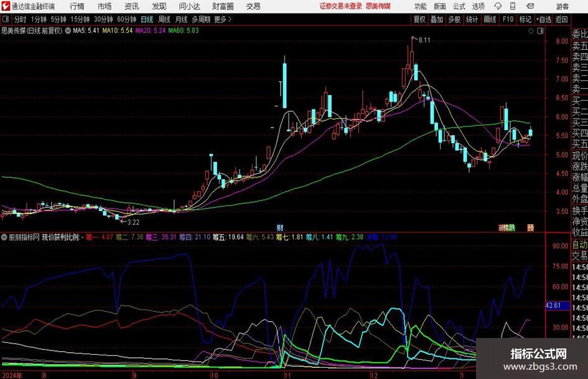Open the mail messages icon
Screen dimensions: 588x379
(x=530, y=6)
